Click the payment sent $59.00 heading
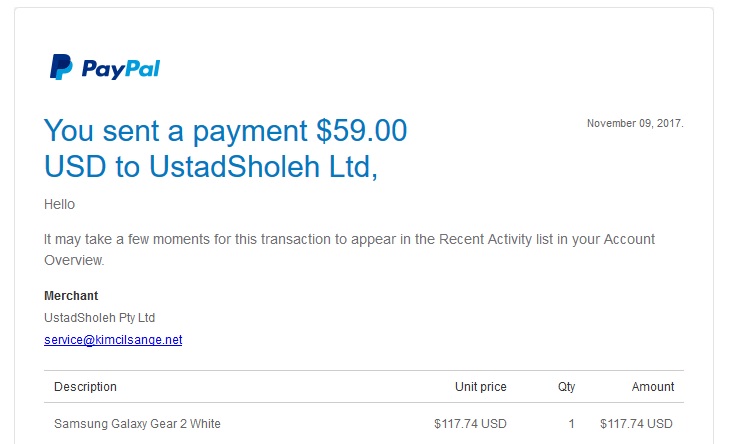The width and height of the screenshot is (735, 444). tap(225, 148)
